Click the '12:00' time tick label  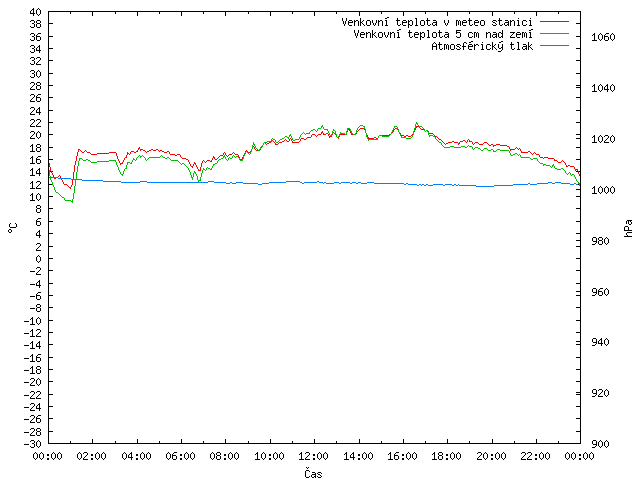pyautogui.click(x=314, y=456)
